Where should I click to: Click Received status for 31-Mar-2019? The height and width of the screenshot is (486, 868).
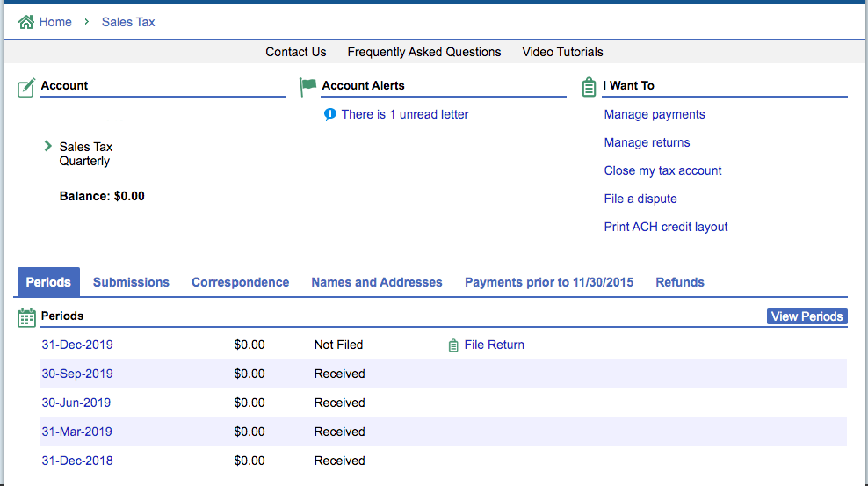(340, 432)
